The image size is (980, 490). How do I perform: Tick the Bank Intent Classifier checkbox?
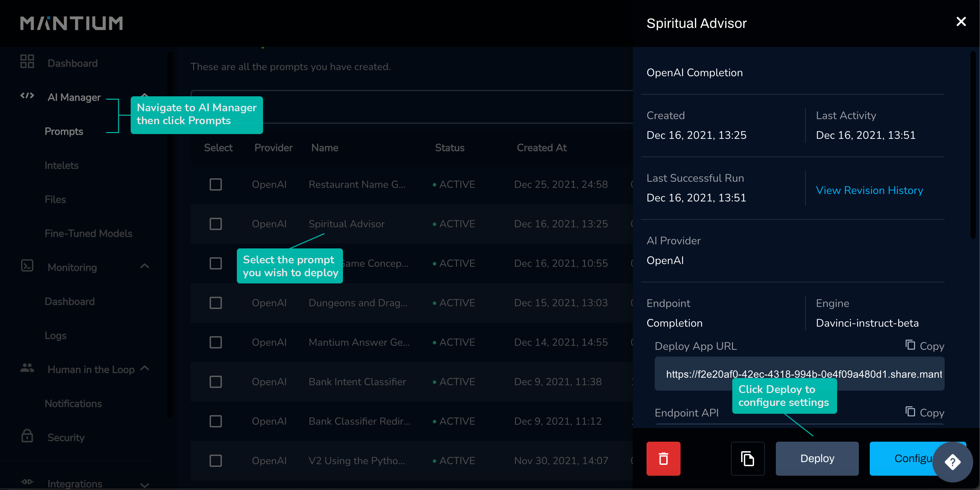216,382
